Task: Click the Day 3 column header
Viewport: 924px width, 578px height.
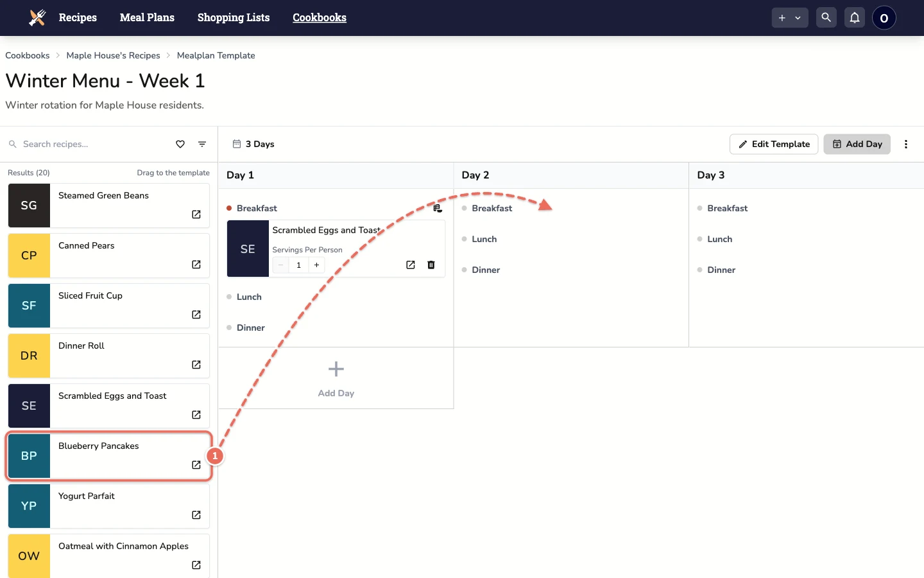Action: point(807,175)
